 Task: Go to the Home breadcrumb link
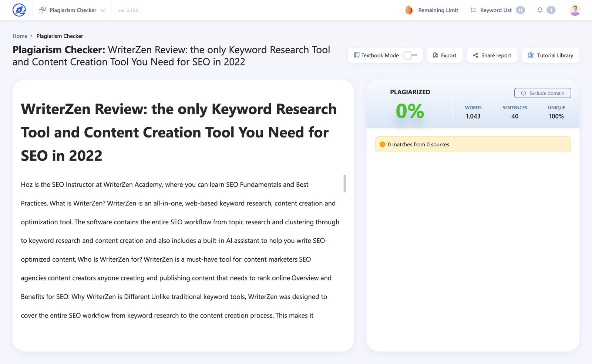tap(20, 36)
